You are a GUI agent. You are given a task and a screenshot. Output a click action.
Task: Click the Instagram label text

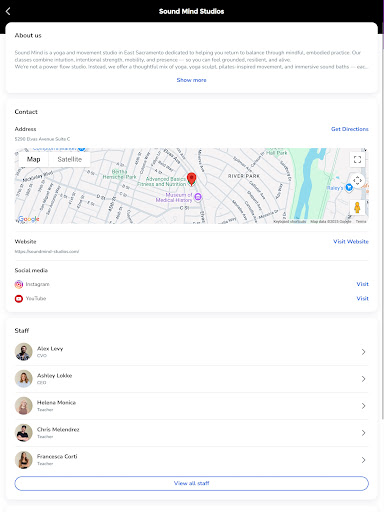point(37,284)
